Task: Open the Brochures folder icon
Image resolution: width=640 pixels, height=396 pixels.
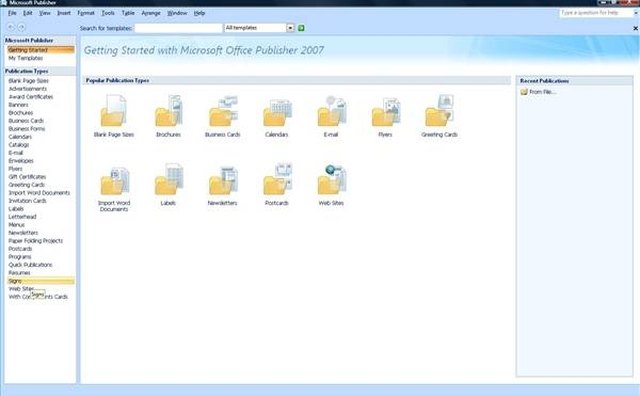Action: [x=168, y=111]
